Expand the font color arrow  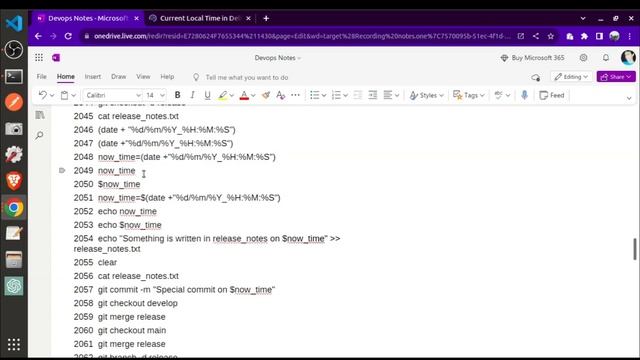pyautogui.click(x=253, y=96)
